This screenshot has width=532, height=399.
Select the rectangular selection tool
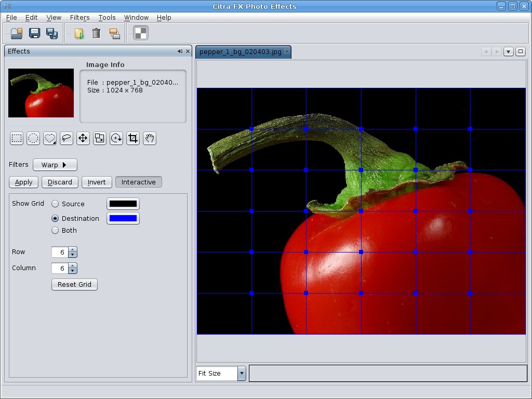coord(17,138)
